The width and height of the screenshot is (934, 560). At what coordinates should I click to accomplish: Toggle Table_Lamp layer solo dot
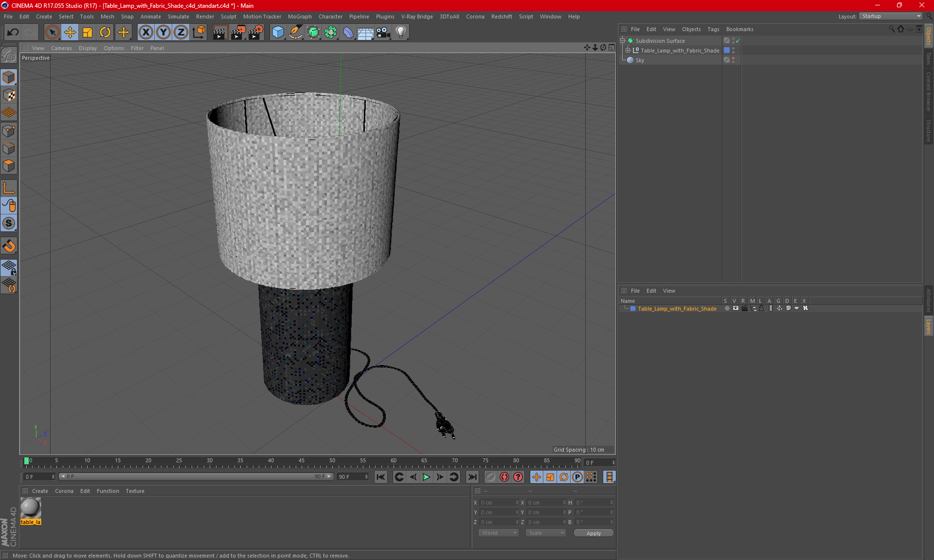click(x=727, y=308)
